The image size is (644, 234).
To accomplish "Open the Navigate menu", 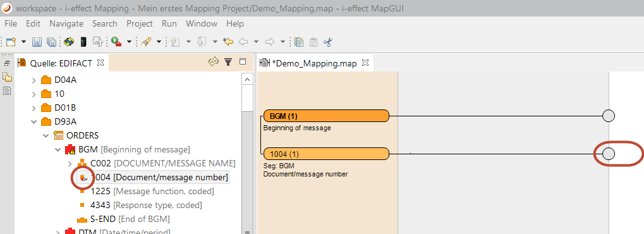I will (x=66, y=24).
